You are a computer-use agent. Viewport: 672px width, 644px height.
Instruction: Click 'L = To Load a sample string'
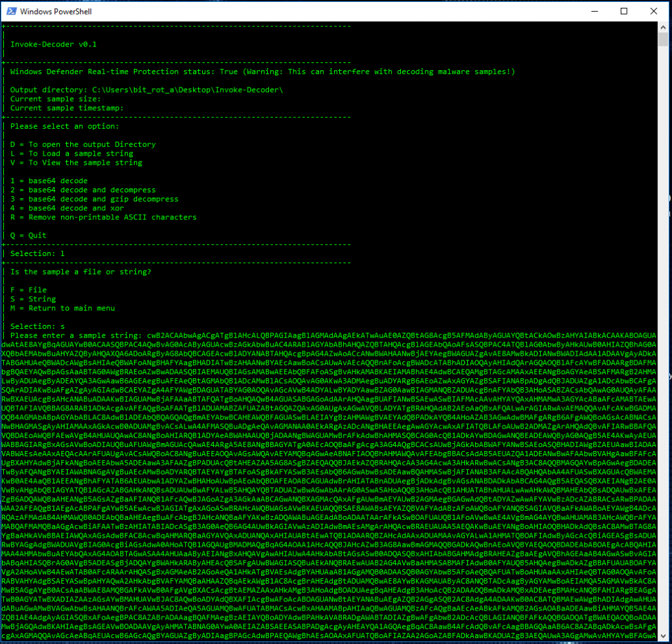tap(72, 153)
